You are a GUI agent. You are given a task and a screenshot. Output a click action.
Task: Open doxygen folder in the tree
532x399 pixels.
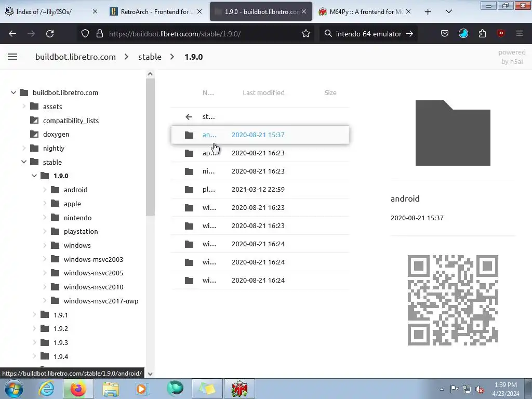[56, 134]
